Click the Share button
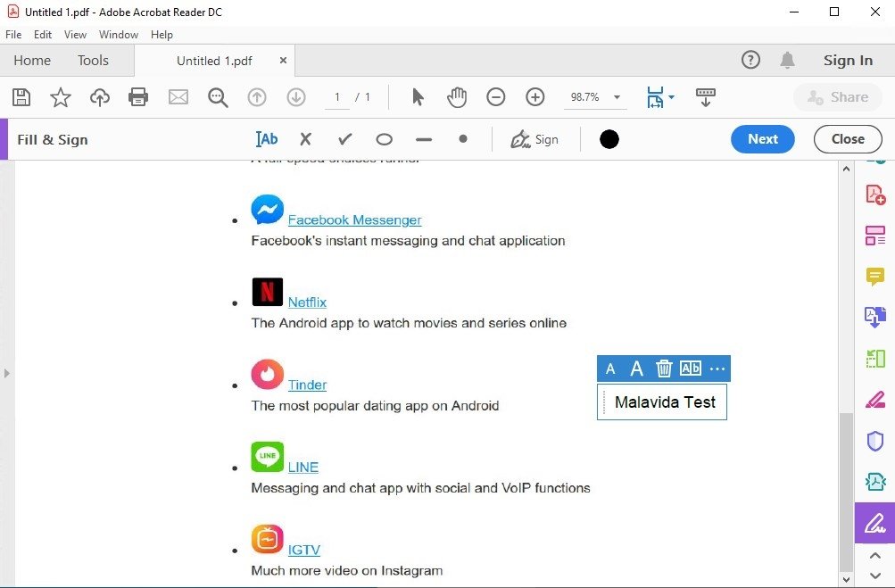Image resolution: width=895 pixels, height=588 pixels. pos(838,97)
